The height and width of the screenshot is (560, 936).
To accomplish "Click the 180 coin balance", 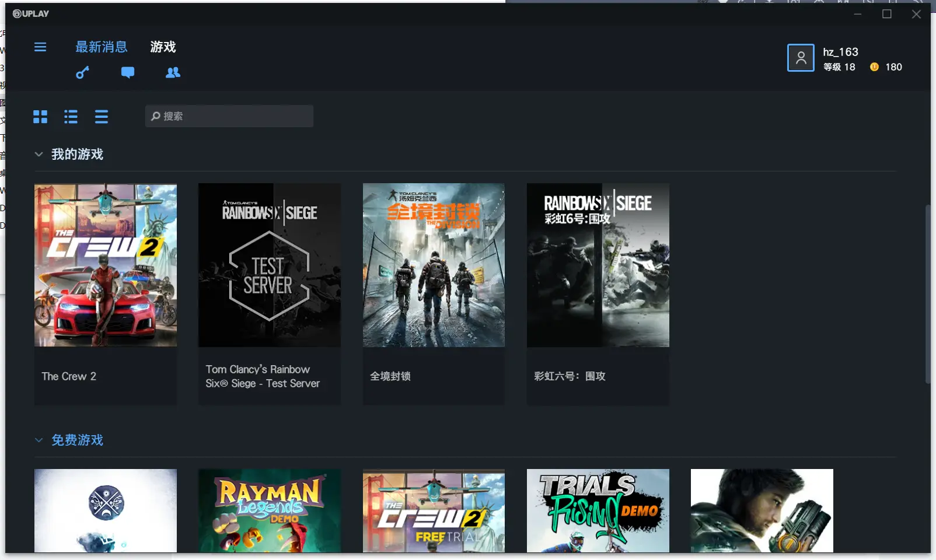I will pos(893,67).
